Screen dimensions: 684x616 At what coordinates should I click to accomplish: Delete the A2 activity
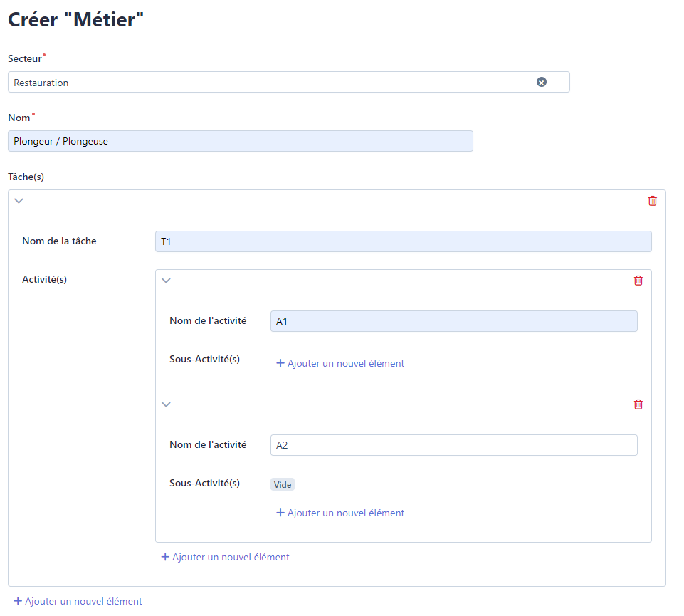click(x=638, y=404)
